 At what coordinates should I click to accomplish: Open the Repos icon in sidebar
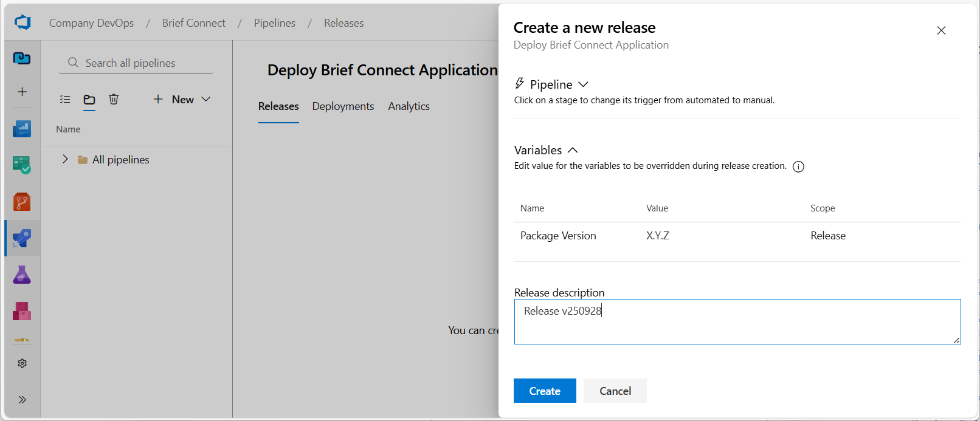pos(22,202)
